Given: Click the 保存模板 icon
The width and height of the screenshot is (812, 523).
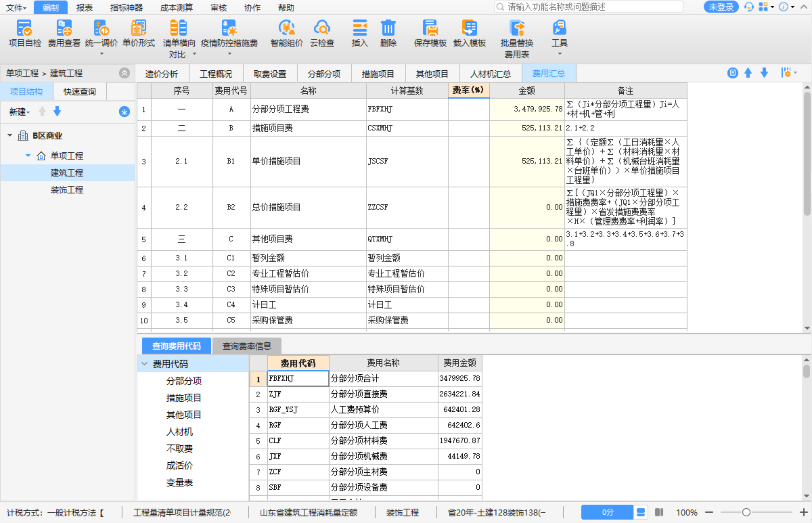Looking at the screenshot, I should click(x=430, y=28).
